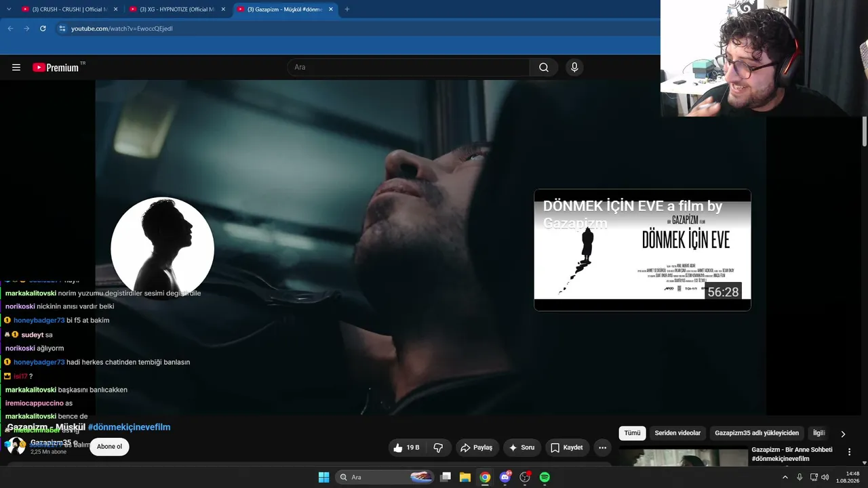Show more filter chips with right chevron
This screenshot has height=488, width=868.
point(843,434)
